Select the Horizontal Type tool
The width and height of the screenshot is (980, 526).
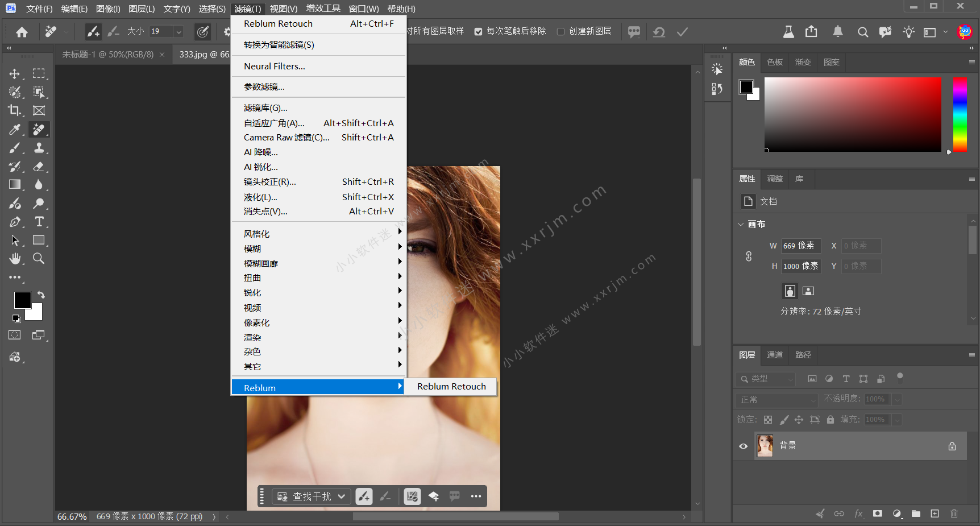pos(39,222)
